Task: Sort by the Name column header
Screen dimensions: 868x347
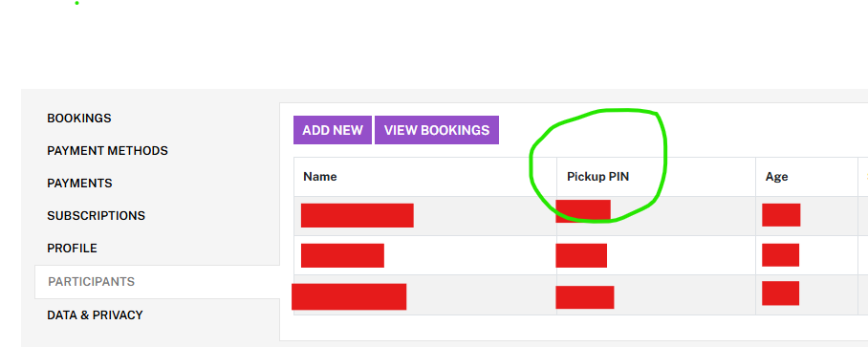Action: click(320, 177)
